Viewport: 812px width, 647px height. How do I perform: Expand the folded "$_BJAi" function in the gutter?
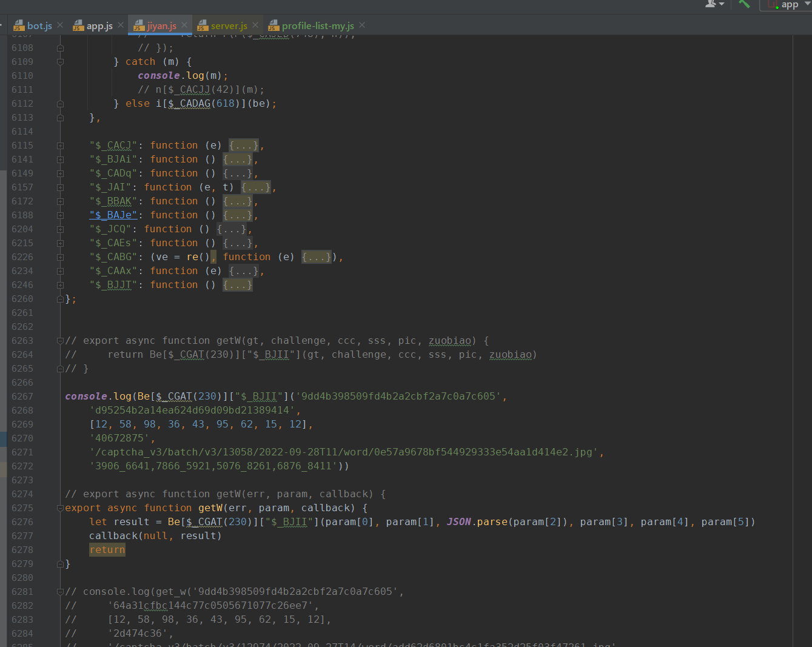[x=60, y=159]
